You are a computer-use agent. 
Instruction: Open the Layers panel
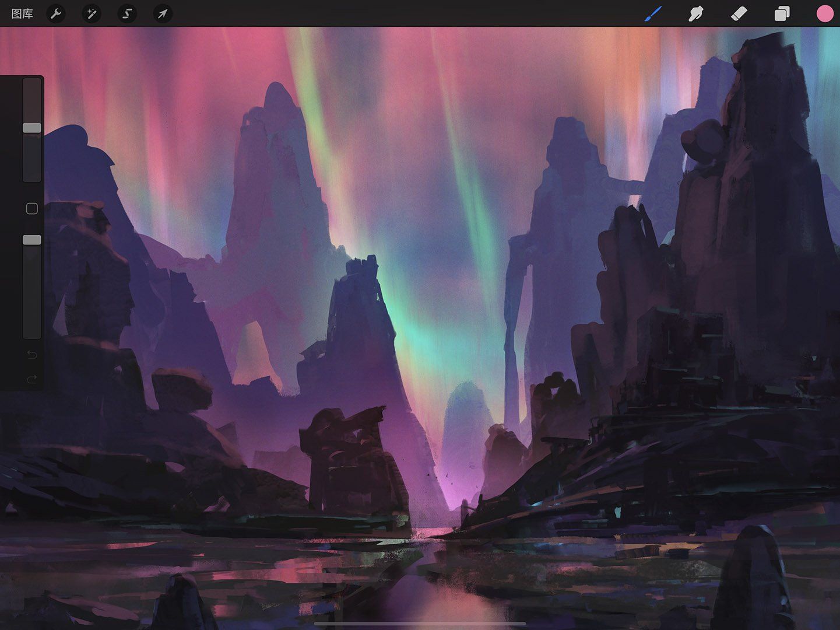(x=782, y=13)
